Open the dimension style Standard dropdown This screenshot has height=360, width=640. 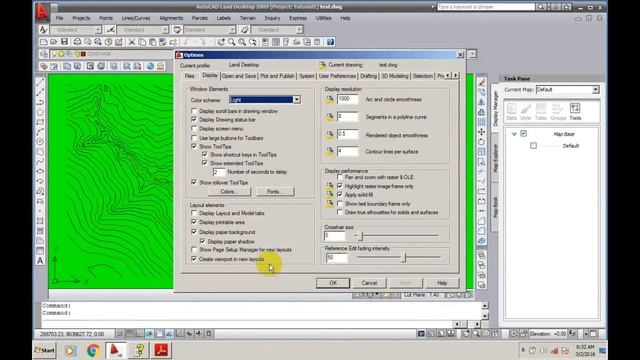click(x=165, y=30)
